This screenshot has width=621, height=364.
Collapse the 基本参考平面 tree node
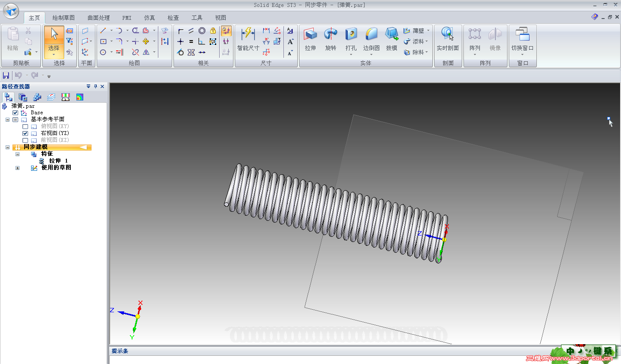pyautogui.click(x=7, y=119)
